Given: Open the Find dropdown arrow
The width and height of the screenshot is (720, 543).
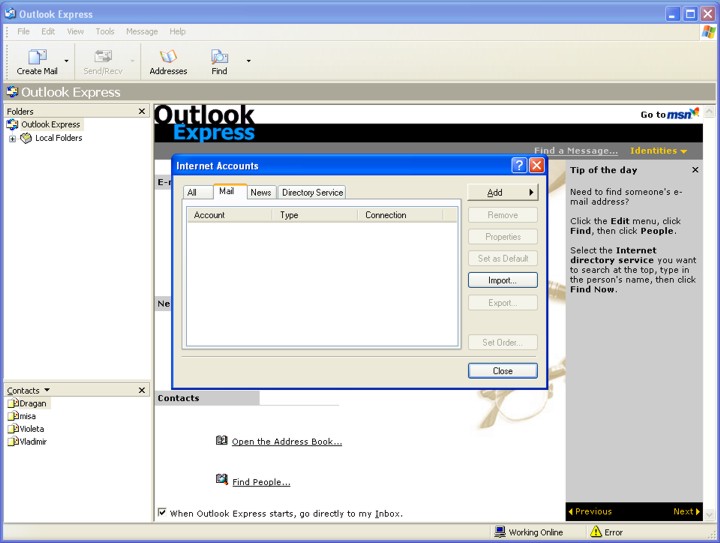Looking at the screenshot, I should [x=248, y=61].
